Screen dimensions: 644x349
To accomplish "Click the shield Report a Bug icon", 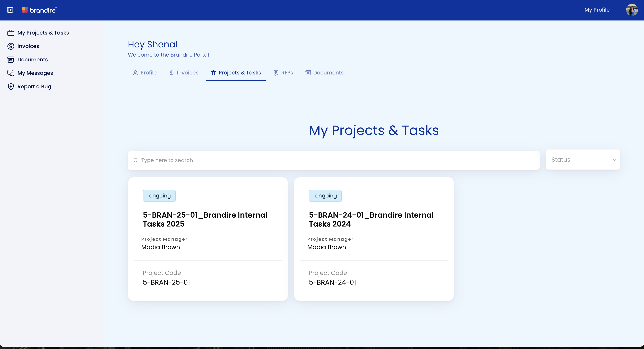I will point(11,87).
